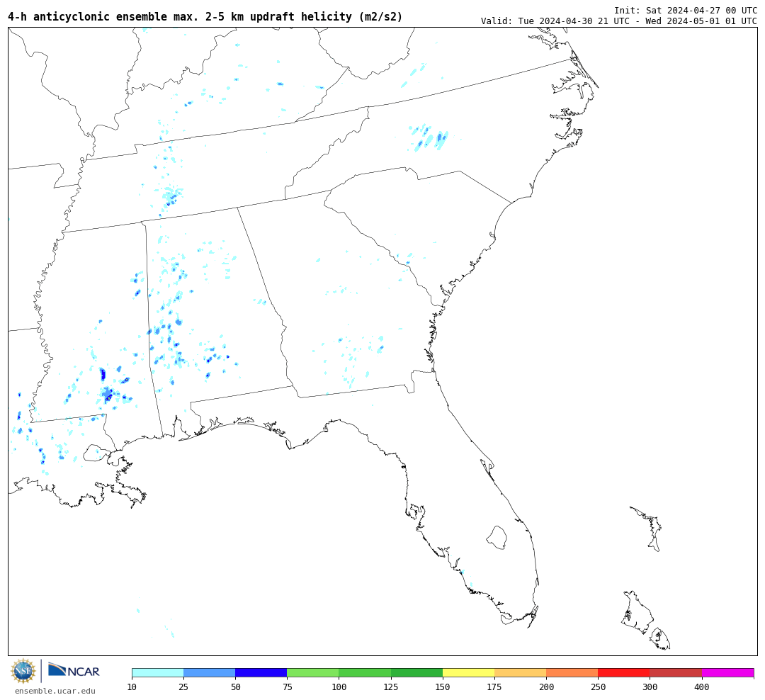The height and width of the screenshot is (700, 765).
Task: Select the yellow 150-175 colorbar segment
Action: tap(468, 673)
